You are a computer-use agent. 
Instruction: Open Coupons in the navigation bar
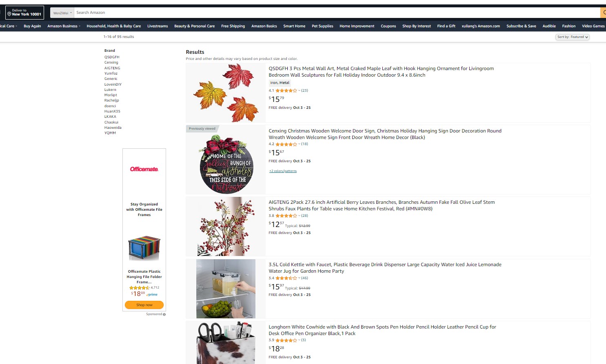[x=388, y=26]
